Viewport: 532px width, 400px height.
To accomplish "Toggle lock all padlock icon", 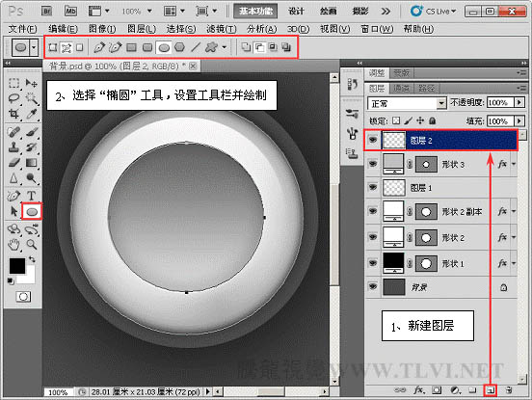I will [x=432, y=120].
